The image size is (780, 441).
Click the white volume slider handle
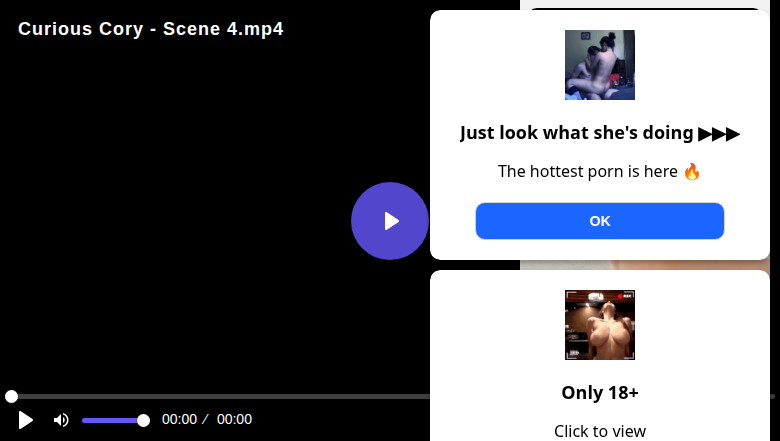click(143, 420)
